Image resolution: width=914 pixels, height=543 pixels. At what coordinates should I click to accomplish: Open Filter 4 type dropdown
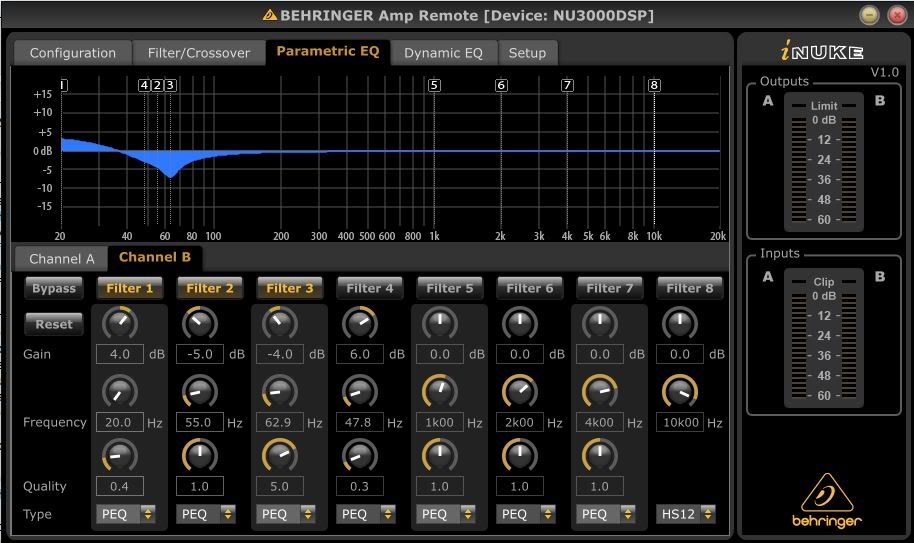365,514
